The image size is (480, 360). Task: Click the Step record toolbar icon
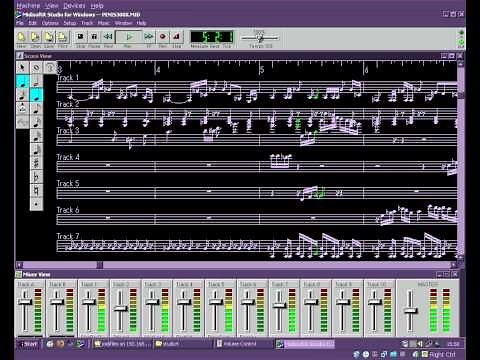point(176,37)
